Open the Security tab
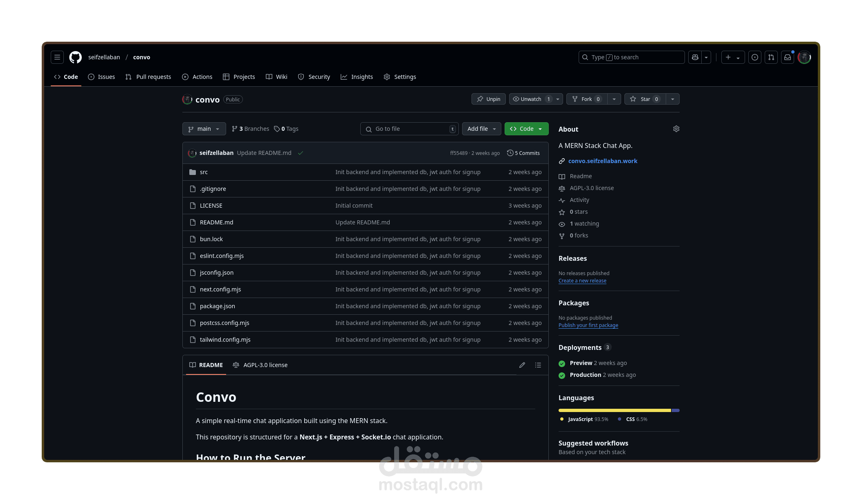862x504 pixels. click(x=314, y=77)
